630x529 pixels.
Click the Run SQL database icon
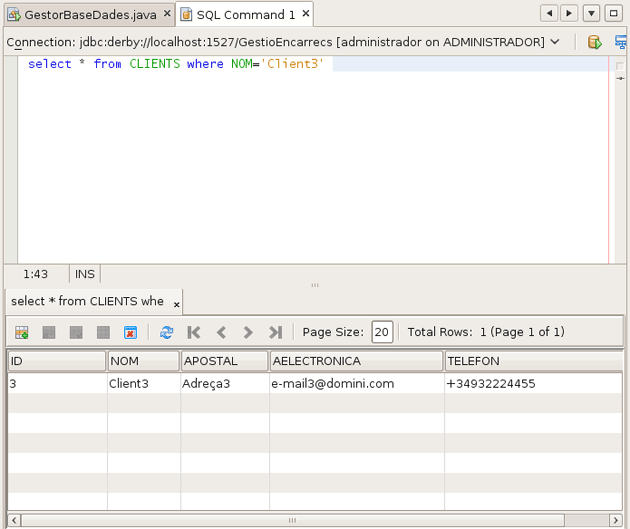594,42
